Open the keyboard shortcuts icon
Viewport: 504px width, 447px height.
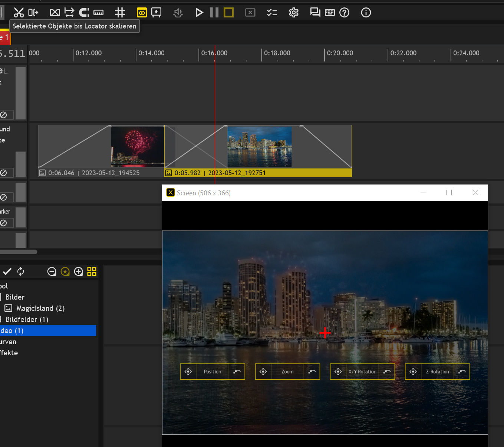click(330, 13)
